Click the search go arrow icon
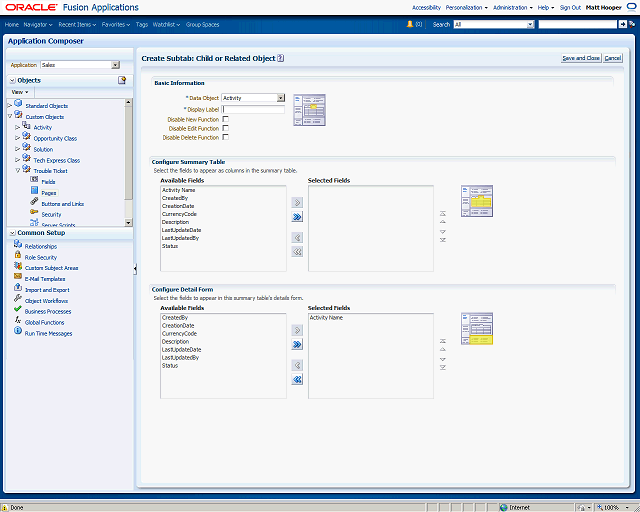This screenshot has width=640, height=512. 622,24
